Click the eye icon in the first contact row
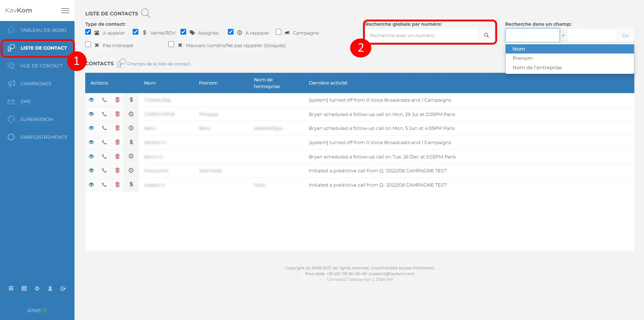Viewport: 644px width, 320px height. point(91,100)
